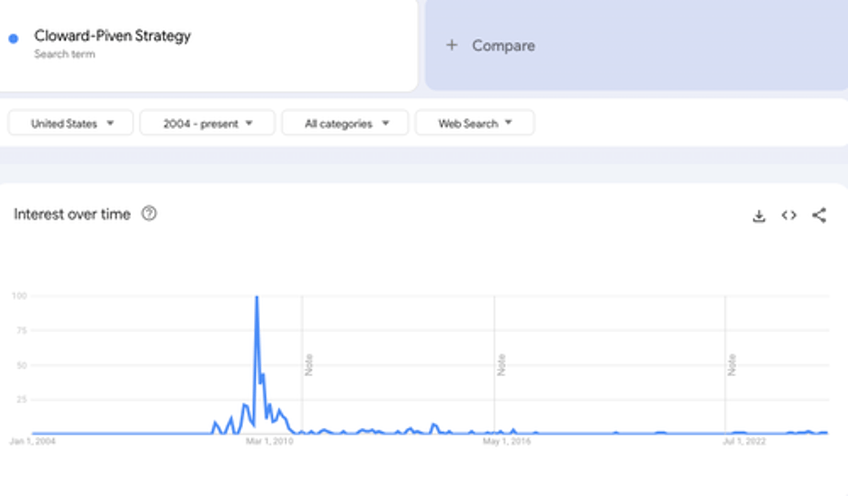This screenshot has height=496, width=848.
Task: Click the Jan 1, 2004 axis label
Action: tap(32, 441)
